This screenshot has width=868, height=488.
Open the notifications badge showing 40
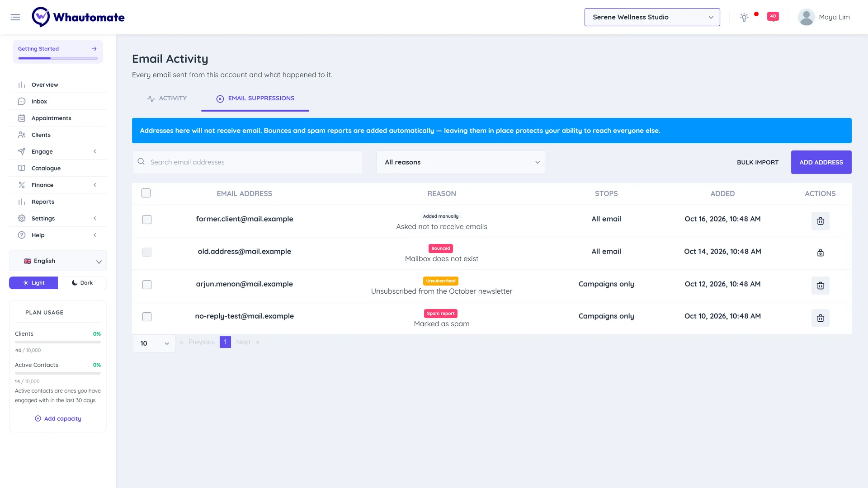pos(773,17)
